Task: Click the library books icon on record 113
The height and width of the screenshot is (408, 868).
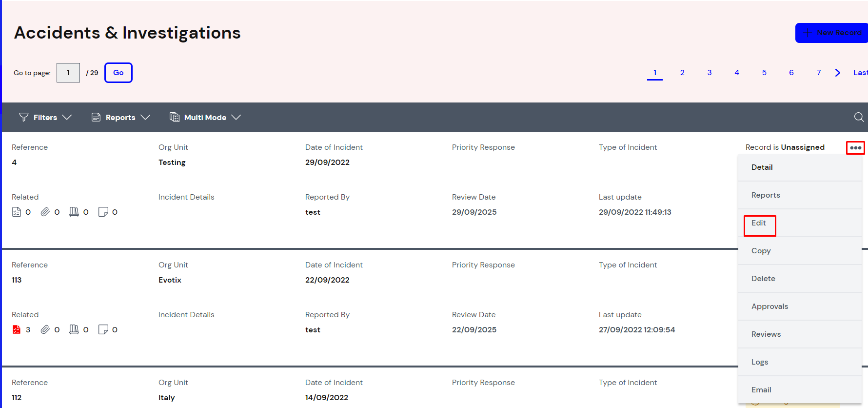Action: click(x=74, y=329)
